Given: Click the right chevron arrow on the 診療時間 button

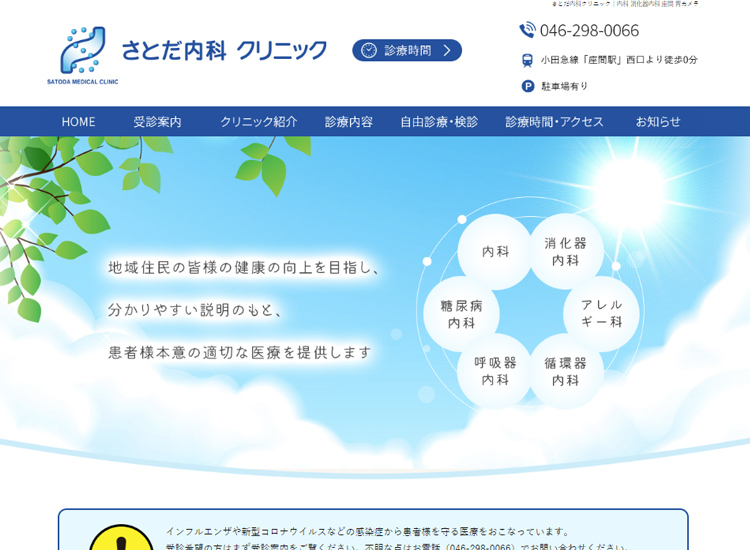Looking at the screenshot, I should 447,50.
